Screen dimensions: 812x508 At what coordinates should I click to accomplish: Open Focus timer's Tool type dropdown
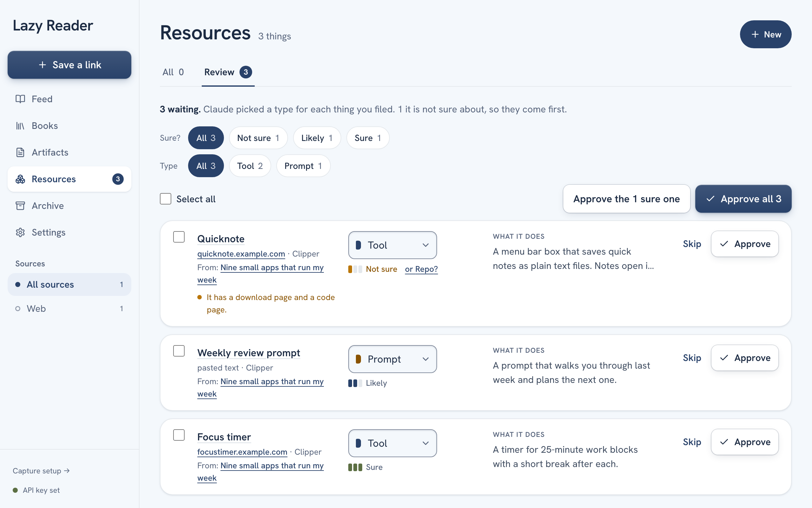coord(392,443)
